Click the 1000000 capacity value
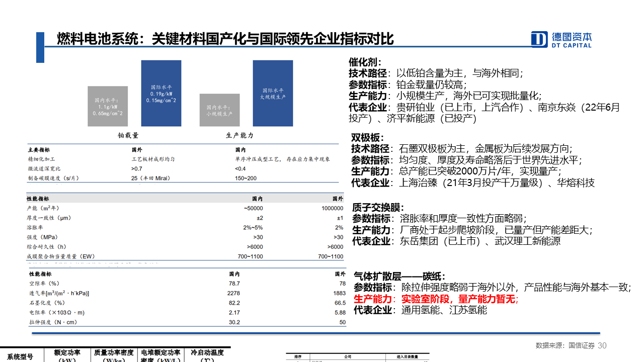Image resolution: width=644 pixels, height=362 pixels. (x=332, y=208)
